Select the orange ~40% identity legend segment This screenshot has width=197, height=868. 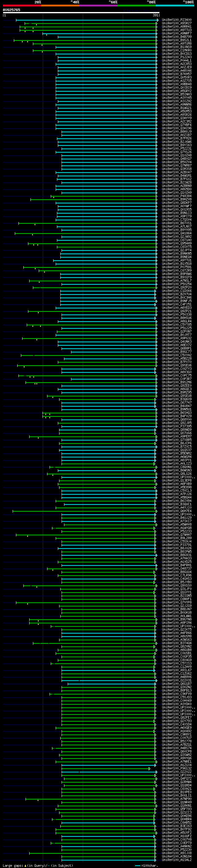[60, 6]
